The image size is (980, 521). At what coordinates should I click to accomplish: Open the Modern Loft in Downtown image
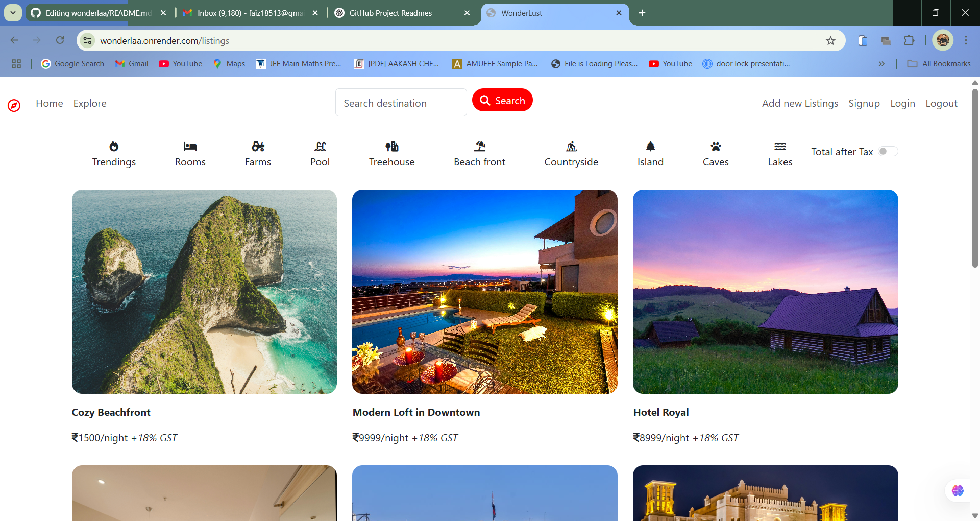485,292
